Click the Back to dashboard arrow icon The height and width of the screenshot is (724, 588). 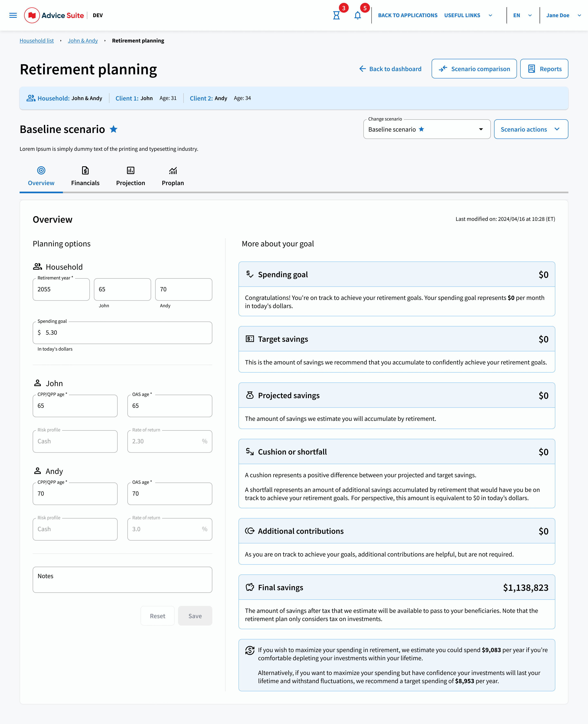(x=362, y=69)
